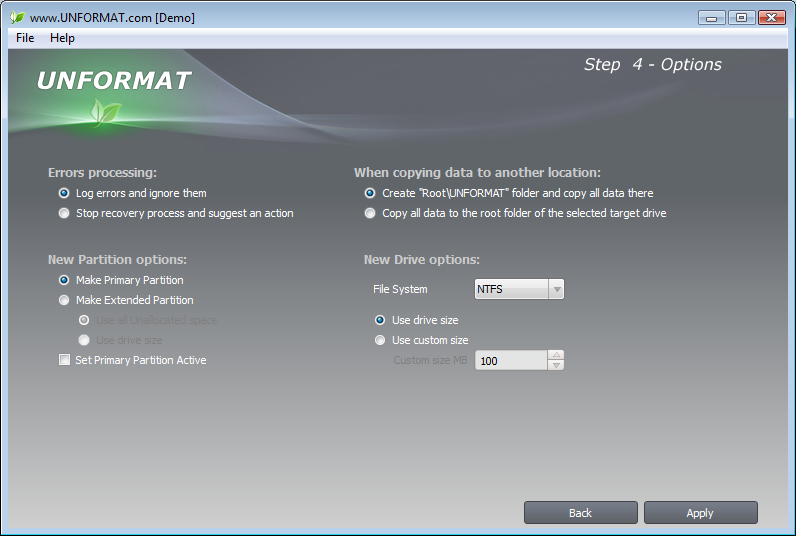
Task: Maximize the UNFORMAT window
Action: tap(742, 18)
